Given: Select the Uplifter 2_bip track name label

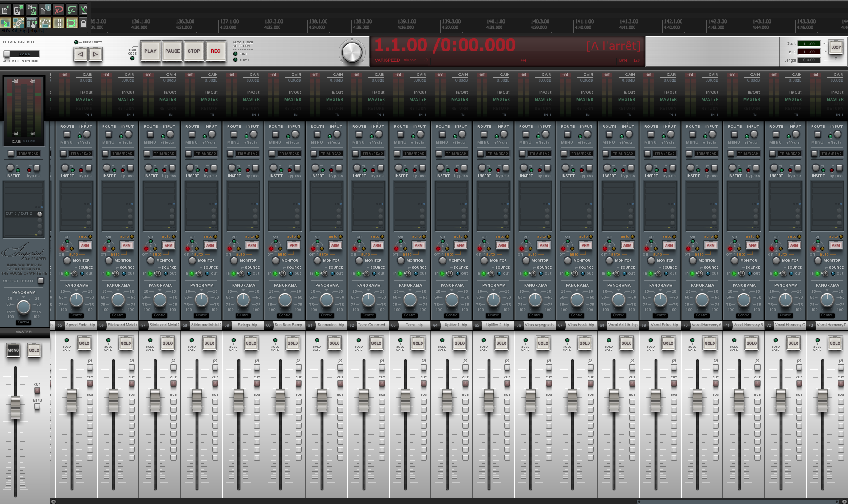Looking at the screenshot, I should click(498, 325).
